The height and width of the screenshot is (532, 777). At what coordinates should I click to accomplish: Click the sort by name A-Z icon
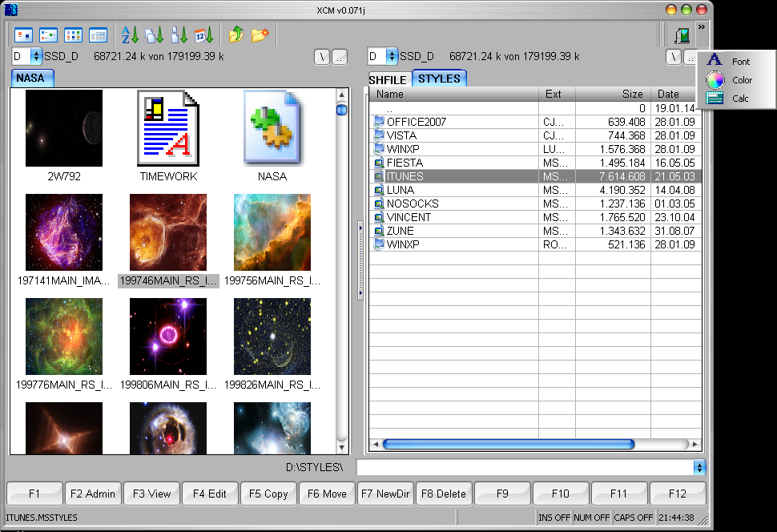point(130,35)
